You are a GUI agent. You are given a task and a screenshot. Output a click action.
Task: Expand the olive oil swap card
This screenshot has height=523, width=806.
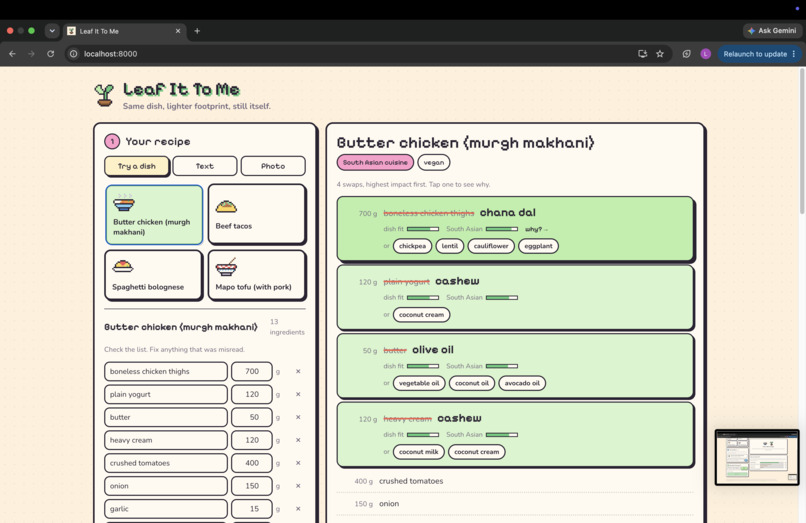click(516, 366)
